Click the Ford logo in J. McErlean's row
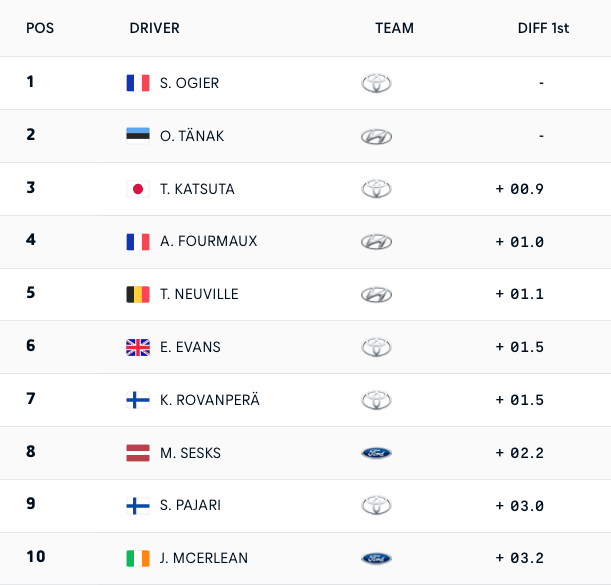This screenshot has height=585, width=611. (x=376, y=558)
